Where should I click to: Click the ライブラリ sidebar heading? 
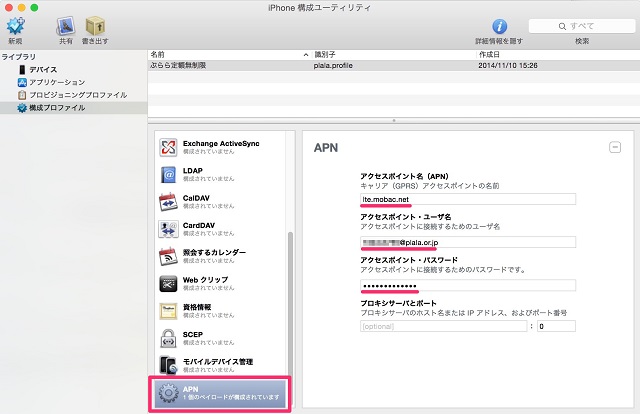pyautogui.click(x=19, y=57)
